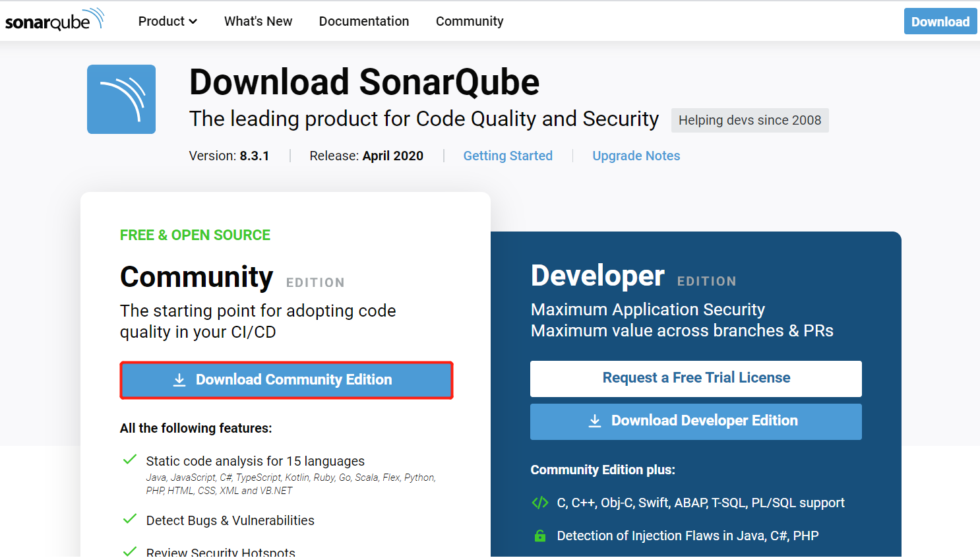Click the Download button in the header

coord(940,21)
